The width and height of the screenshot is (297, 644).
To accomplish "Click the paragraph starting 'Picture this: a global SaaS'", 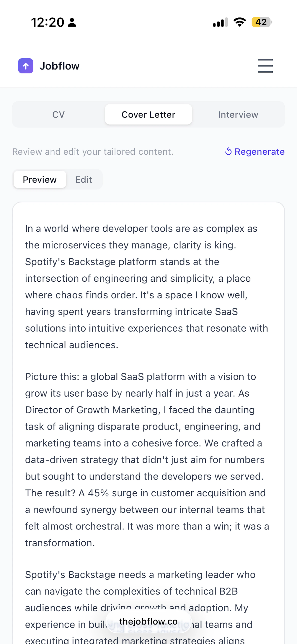I will pyautogui.click(x=147, y=459).
